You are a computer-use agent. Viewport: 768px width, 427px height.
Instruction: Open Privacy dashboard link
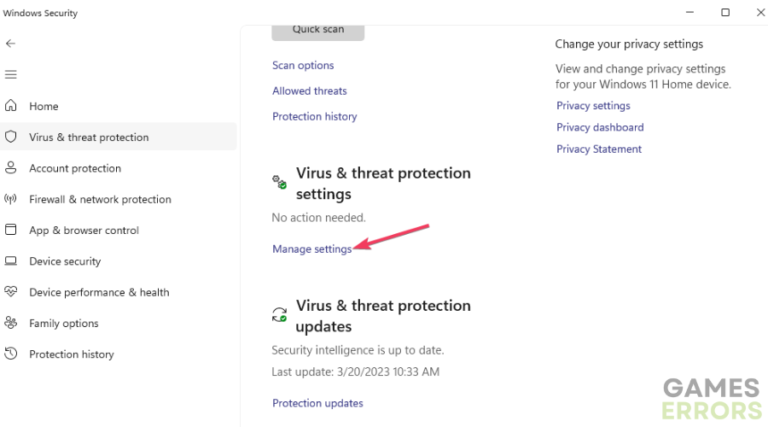[600, 127]
